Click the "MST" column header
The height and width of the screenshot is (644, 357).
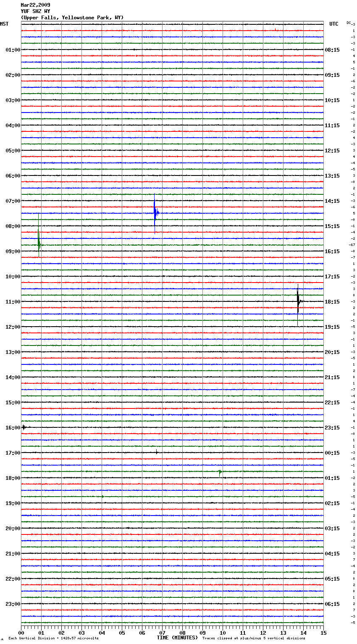click(4, 24)
